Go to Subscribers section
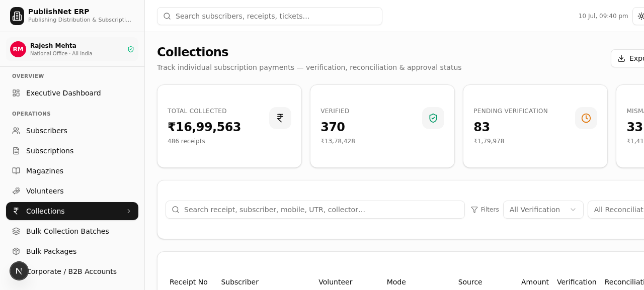Image resolution: width=644 pixels, height=290 pixels. pyautogui.click(x=72, y=131)
